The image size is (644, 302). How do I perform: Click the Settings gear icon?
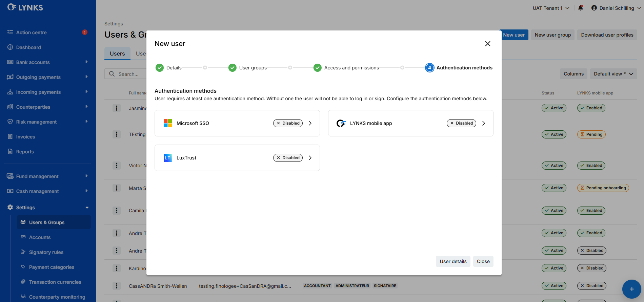10,207
